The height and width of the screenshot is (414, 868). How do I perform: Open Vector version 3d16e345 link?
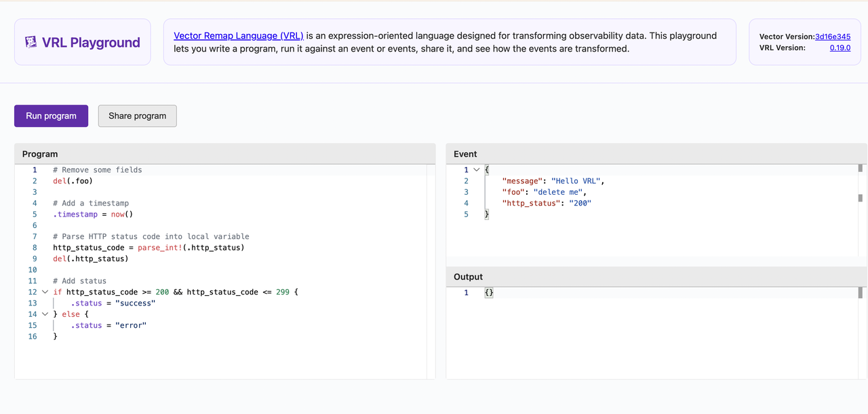[x=832, y=37]
